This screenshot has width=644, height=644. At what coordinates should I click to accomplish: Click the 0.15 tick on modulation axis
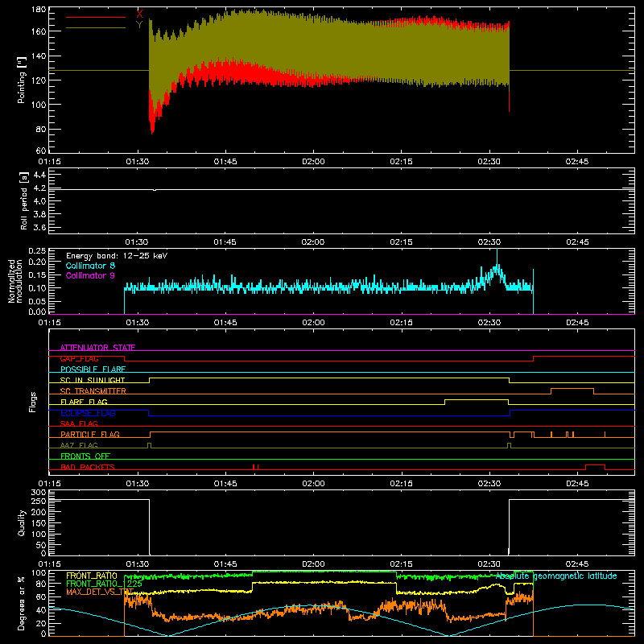click(x=37, y=275)
